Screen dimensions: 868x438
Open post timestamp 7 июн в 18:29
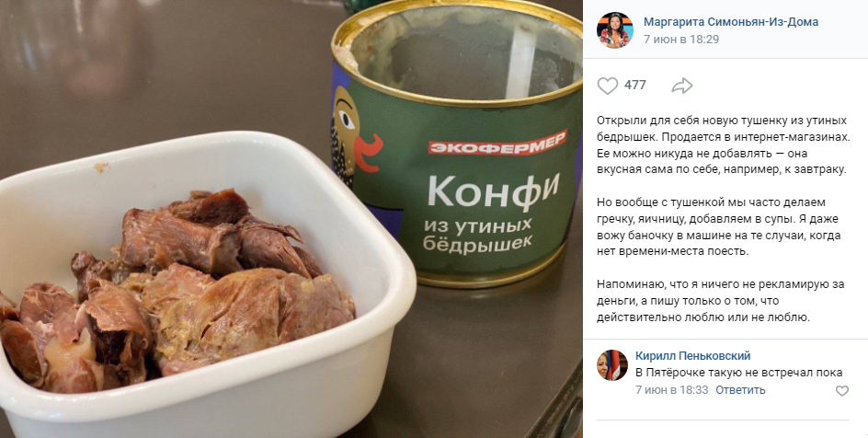click(681, 40)
